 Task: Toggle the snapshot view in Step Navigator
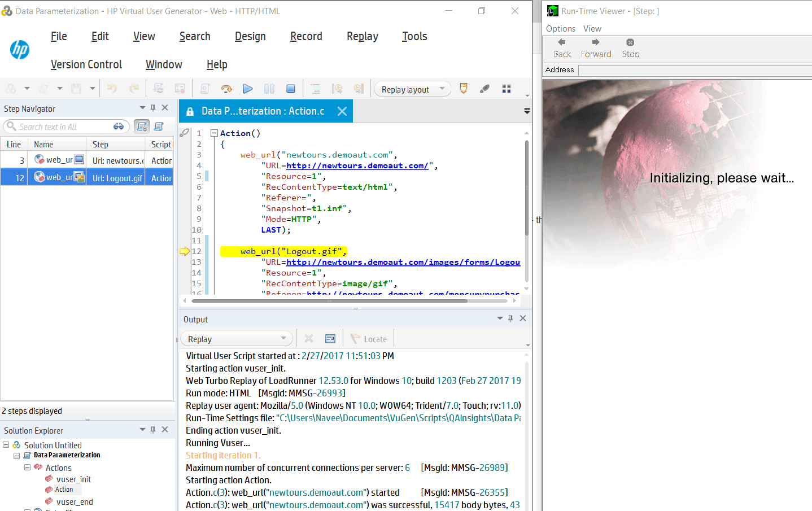pyautogui.click(x=142, y=126)
